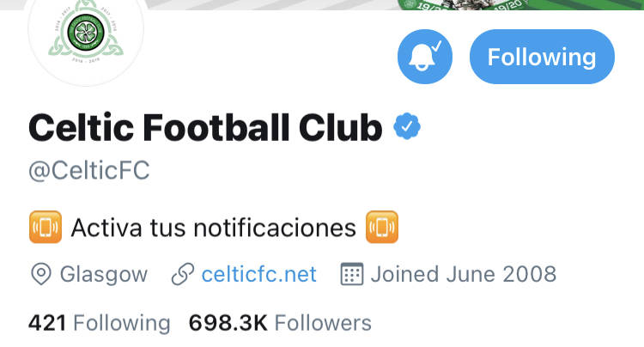Image resolution: width=644 pixels, height=347 pixels.
Task: Open the celticfc.net website link
Action: [x=258, y=275]
